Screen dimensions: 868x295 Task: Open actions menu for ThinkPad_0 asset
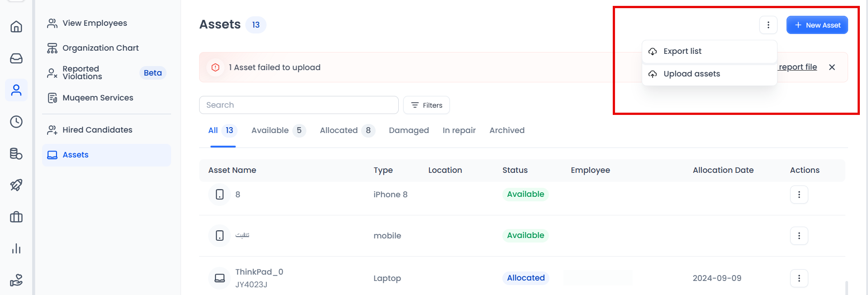pyautogui.click(x=799, y=278)
